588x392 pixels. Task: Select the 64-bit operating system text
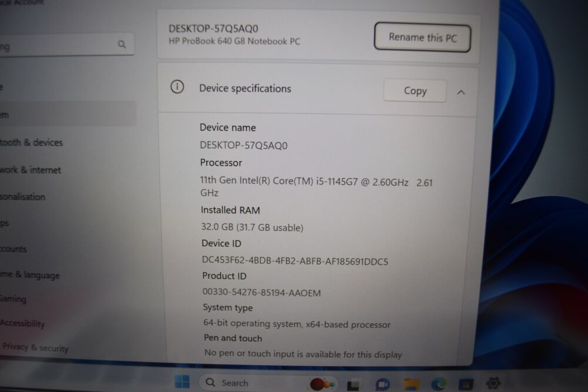click(x=297, y=324)
